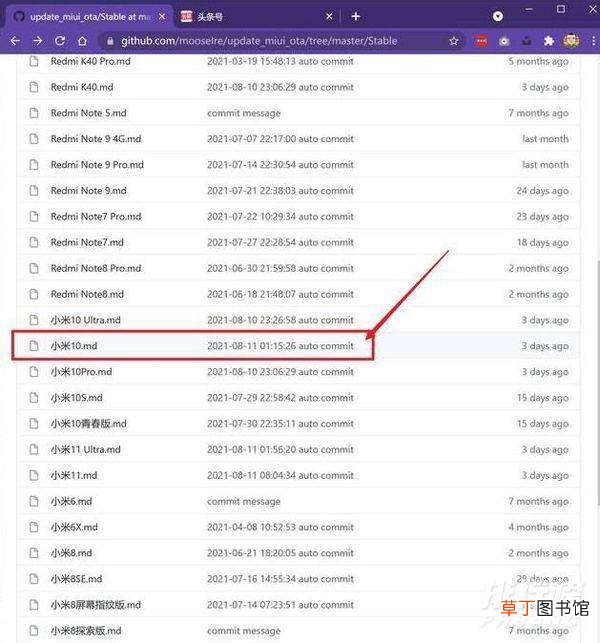The image size is (600, 643).
Task: Close the 头条号 tab
Action: pos(329,16)
